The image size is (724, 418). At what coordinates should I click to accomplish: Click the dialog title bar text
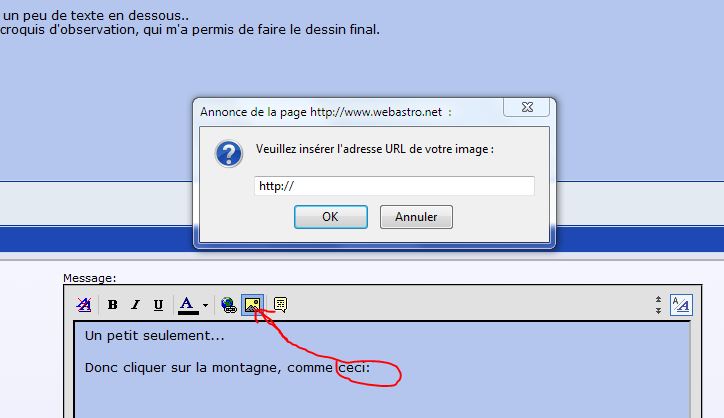[321, 112]
